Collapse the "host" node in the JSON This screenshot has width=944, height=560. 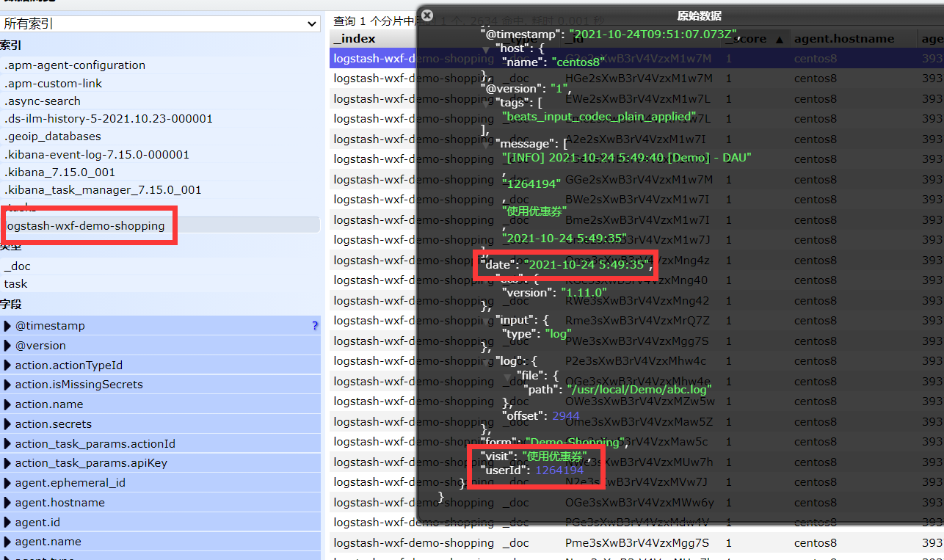[485, 49]
